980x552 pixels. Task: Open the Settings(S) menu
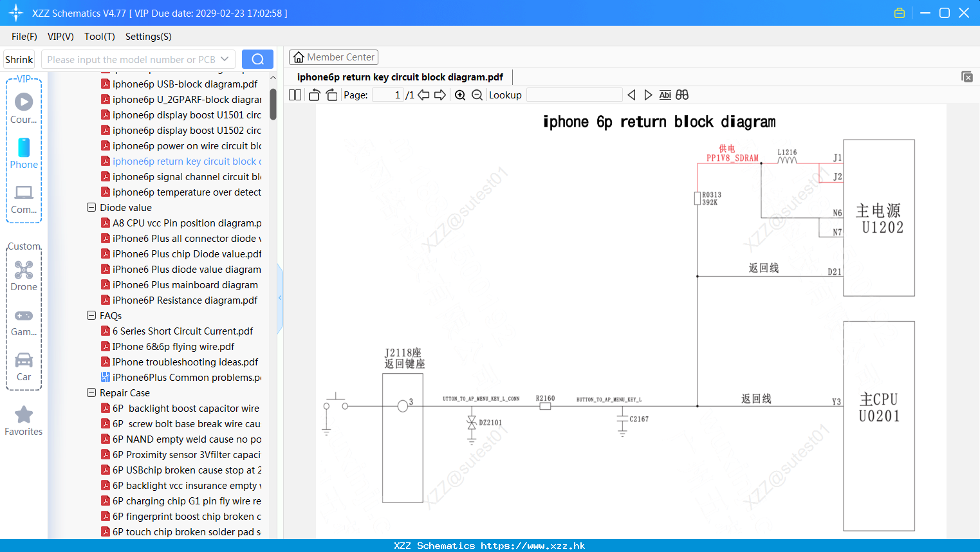tap(149, 37)
